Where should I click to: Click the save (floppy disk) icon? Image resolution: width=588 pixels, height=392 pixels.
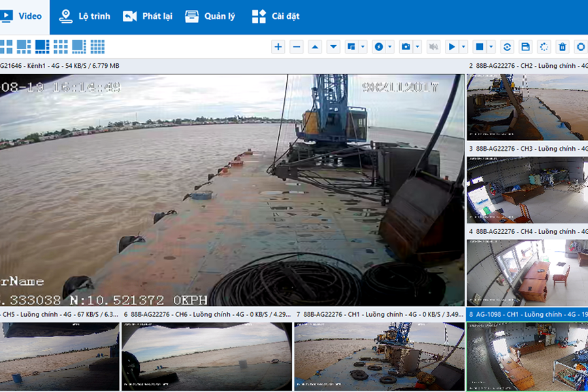[x=525, y=47]
